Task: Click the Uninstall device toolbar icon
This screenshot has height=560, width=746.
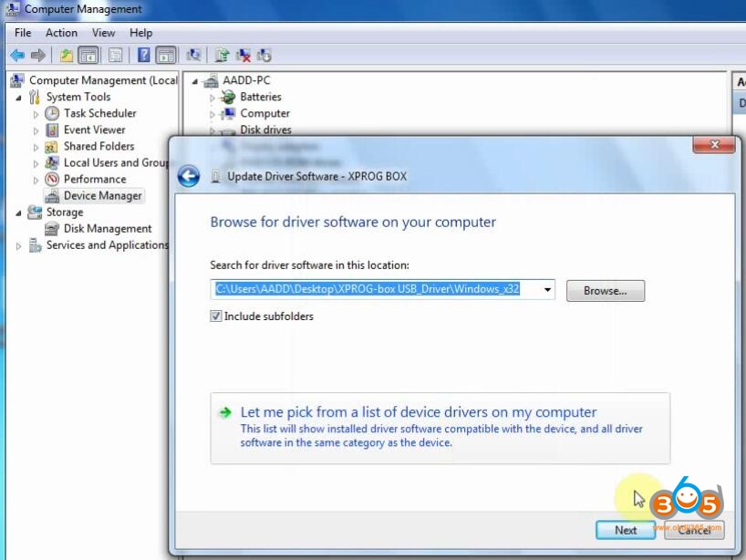Action: tap(243, 56)
